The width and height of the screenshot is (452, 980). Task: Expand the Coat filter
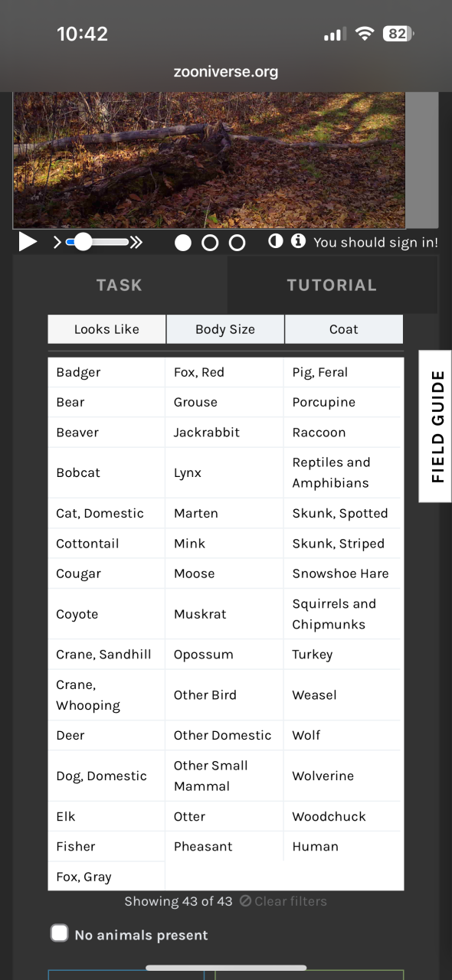[344, 329]
